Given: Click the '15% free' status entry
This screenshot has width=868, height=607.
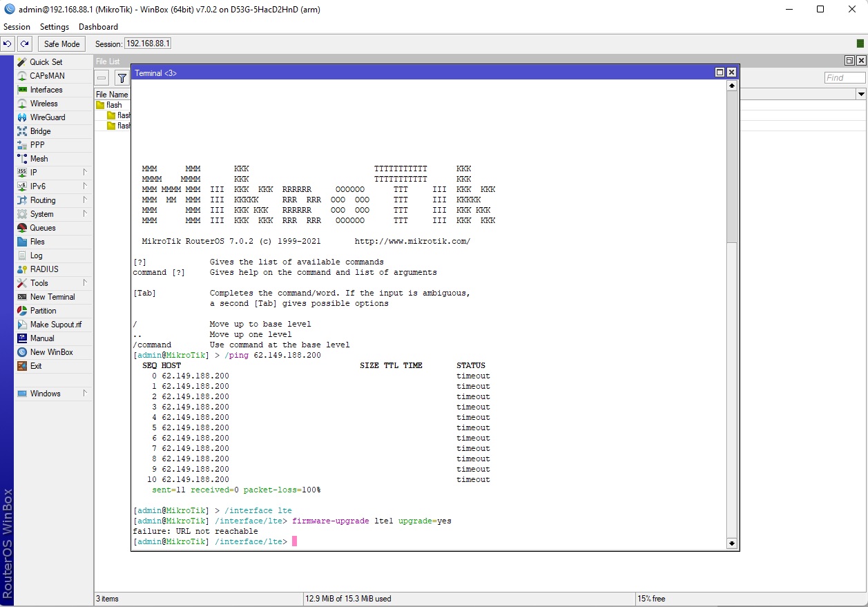Looking at the screenshot, I should (x=652, y=599).
